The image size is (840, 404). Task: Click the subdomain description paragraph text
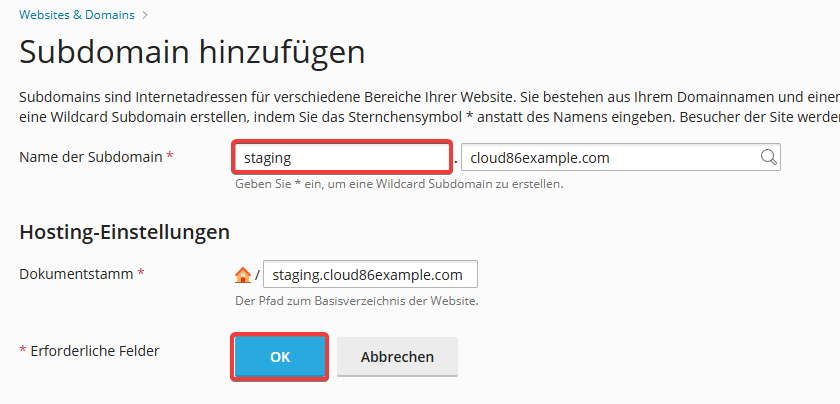pyautogui.click(x=429, y=107)
